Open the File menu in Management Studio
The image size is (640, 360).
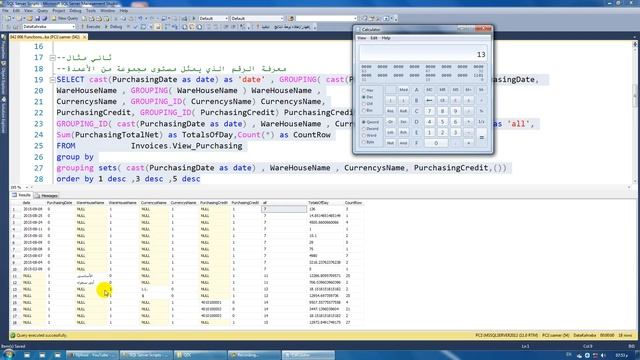(6, 11)
